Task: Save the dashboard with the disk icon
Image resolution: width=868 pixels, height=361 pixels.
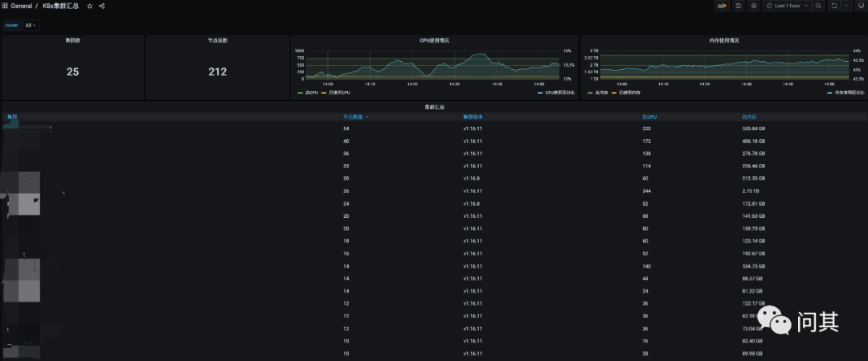Action: click(x=738, y=6)
